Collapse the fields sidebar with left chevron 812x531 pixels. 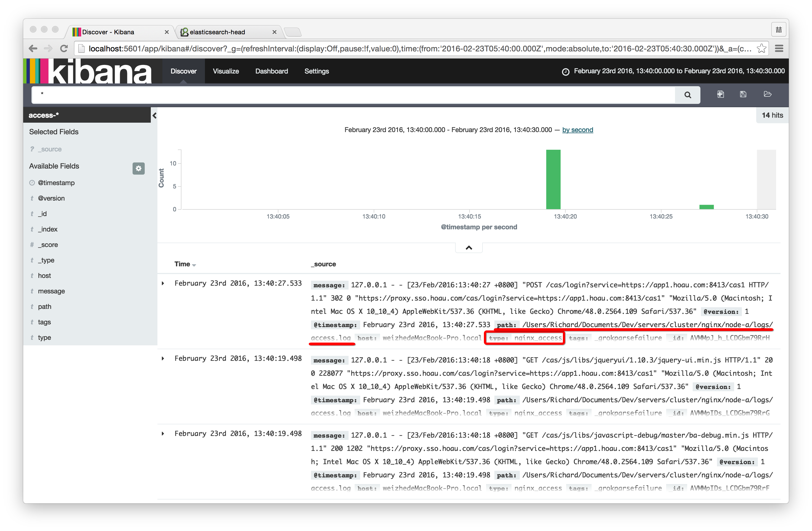click(155, 115)
